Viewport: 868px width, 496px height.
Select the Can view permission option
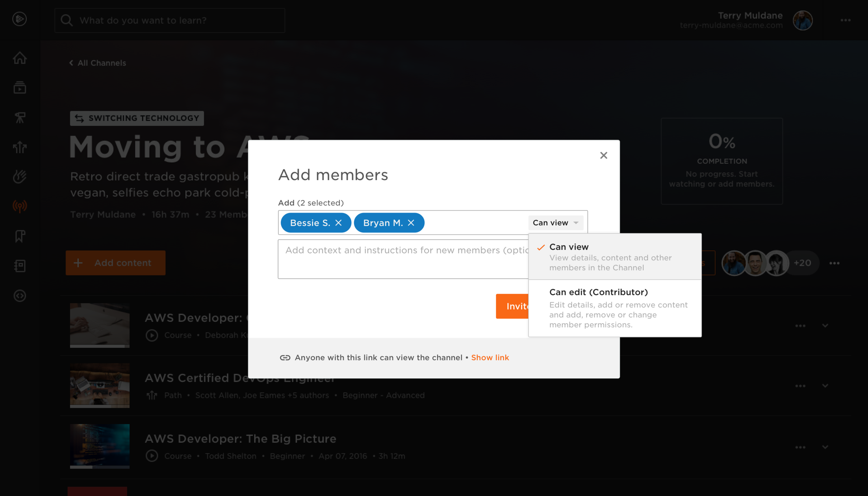coord(615,257)
